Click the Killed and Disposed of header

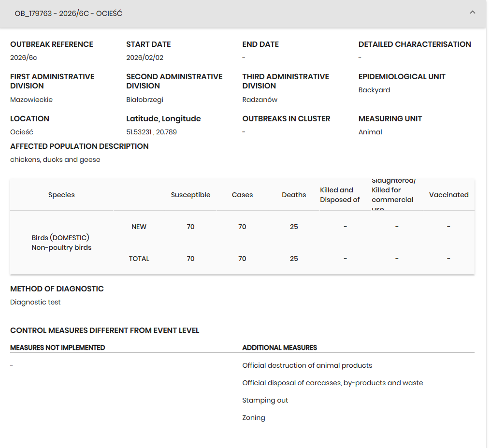(x=340, y=195)
